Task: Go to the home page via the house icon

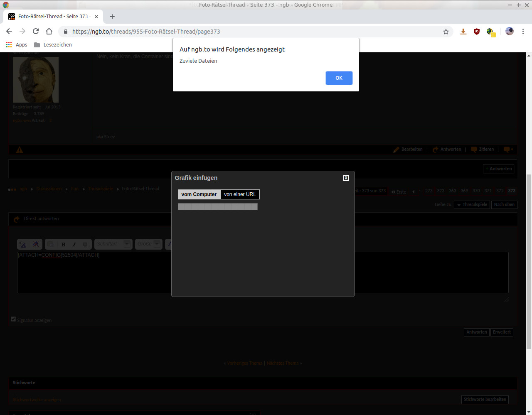Action: (x=49, y=32)
